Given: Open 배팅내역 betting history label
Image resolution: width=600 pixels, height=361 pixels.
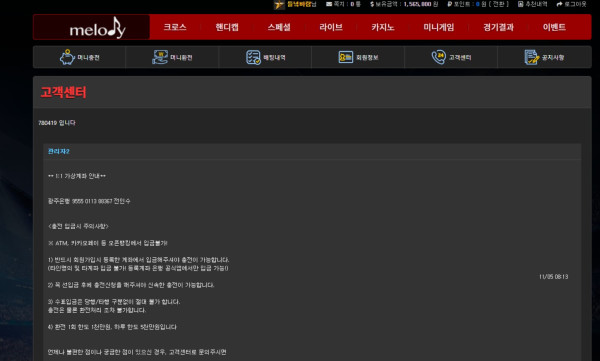Looking at the screenshot, I should (274, 57).
